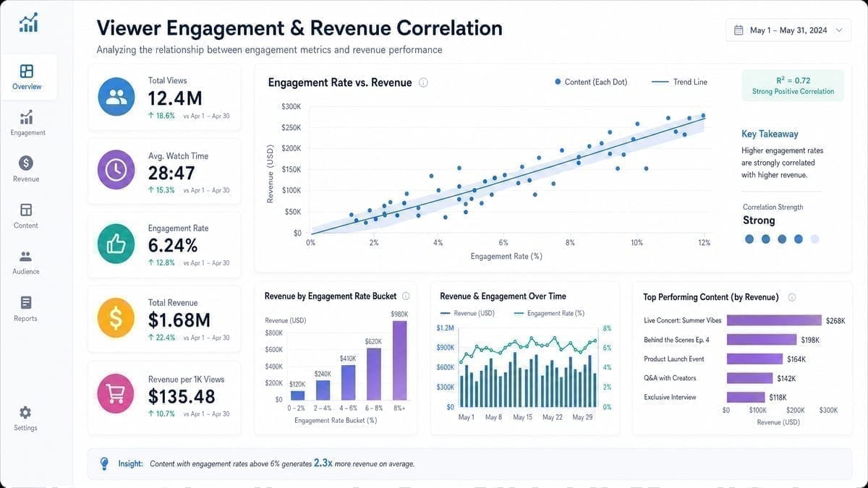The image size is (868, 488).
Task: Open the May 1 – May 31, 2024 date range dropdown
Action: pyautogui.click(x=788, y=30)
